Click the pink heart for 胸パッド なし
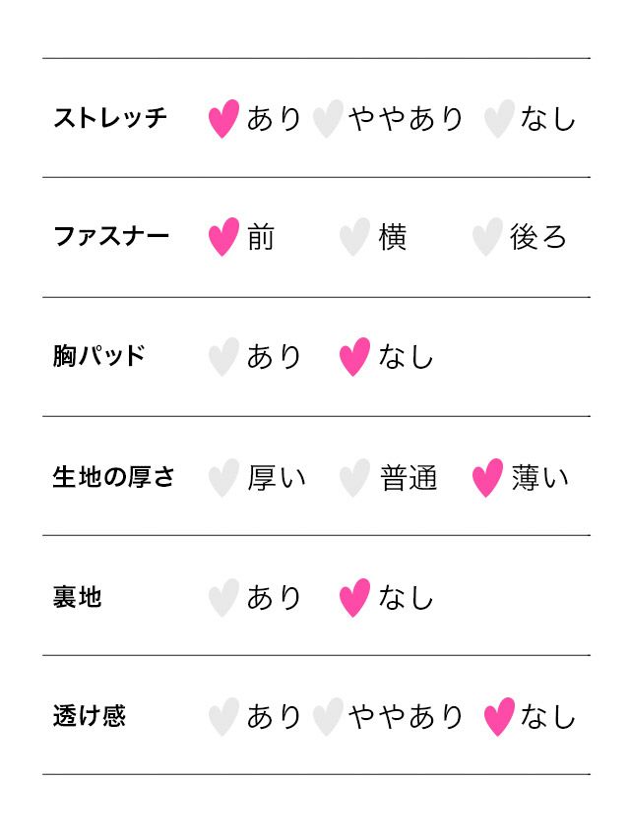This screenshot has height=840, width=630. (x=354, y=357)
